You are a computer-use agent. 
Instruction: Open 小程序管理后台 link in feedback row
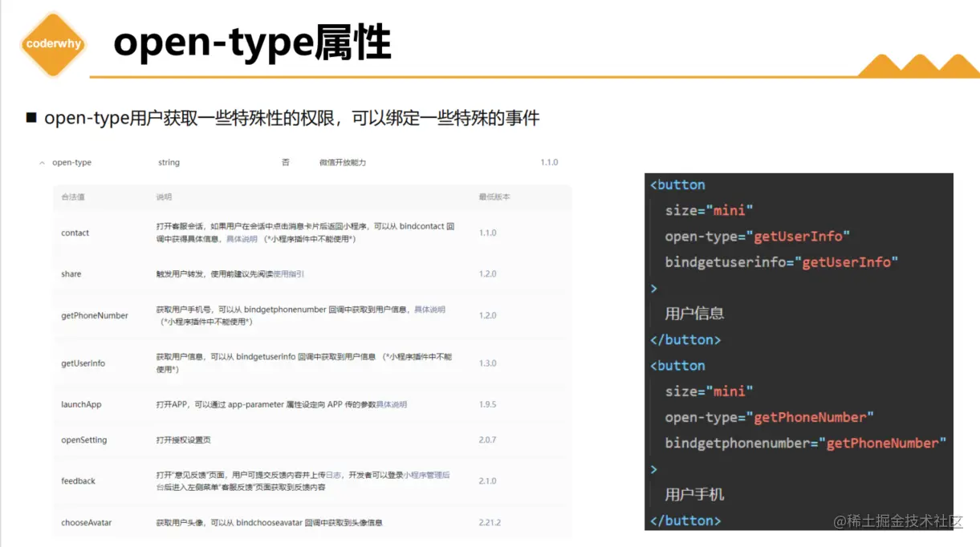(x=427, y=476)
